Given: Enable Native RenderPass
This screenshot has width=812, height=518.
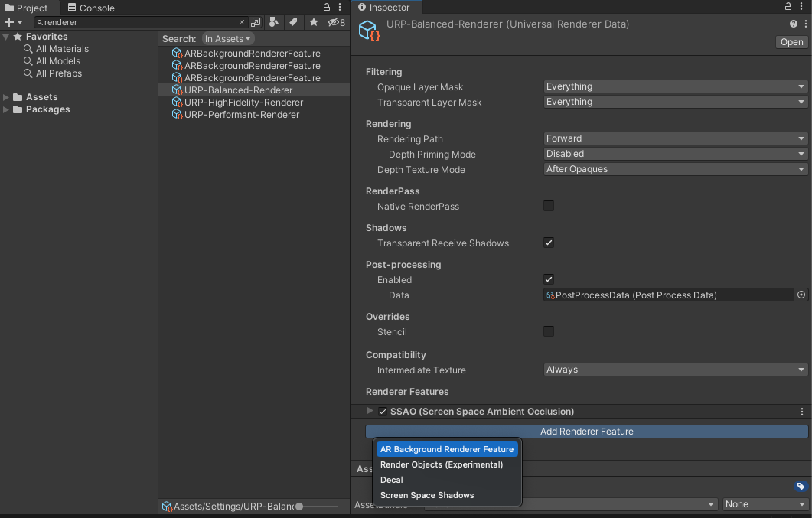Looking at the screenshot, I should [x=549, y=206].
